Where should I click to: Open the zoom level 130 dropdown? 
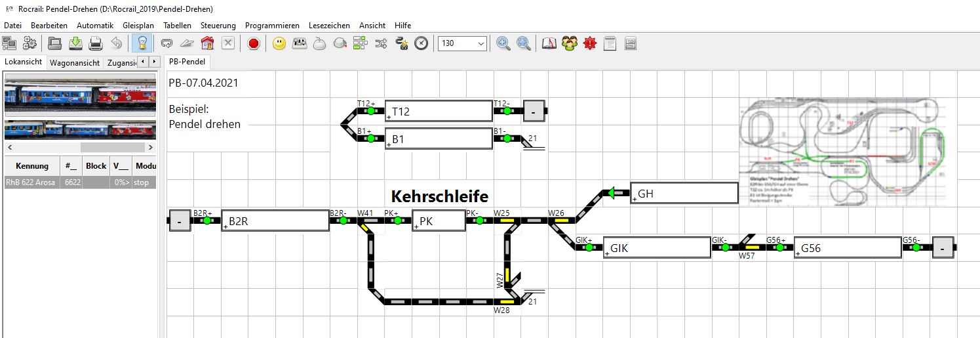point(480,43)
